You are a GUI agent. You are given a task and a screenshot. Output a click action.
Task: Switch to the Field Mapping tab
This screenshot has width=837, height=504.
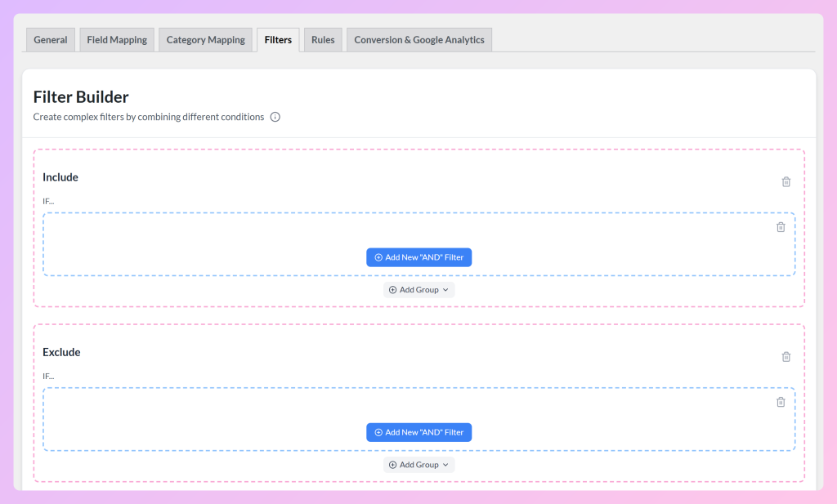point(117,40)
